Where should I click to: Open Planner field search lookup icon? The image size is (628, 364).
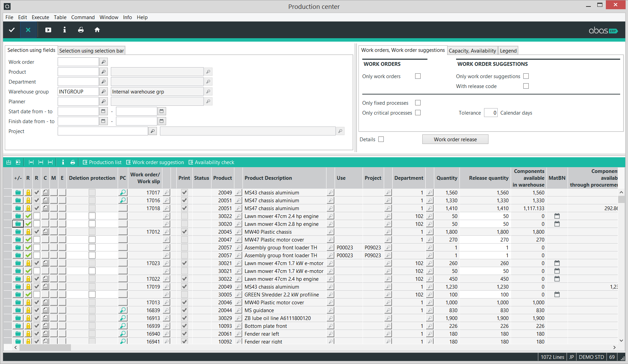point(104,101)
